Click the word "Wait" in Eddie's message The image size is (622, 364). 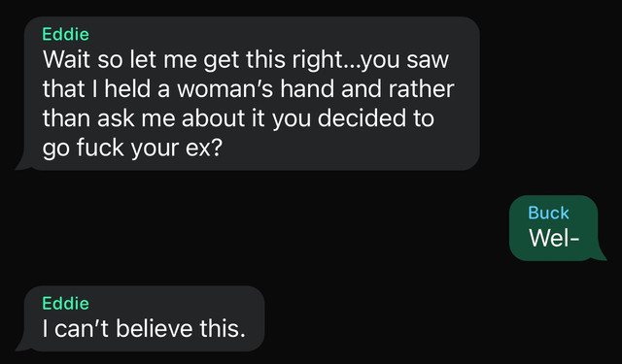click(67, 59)
